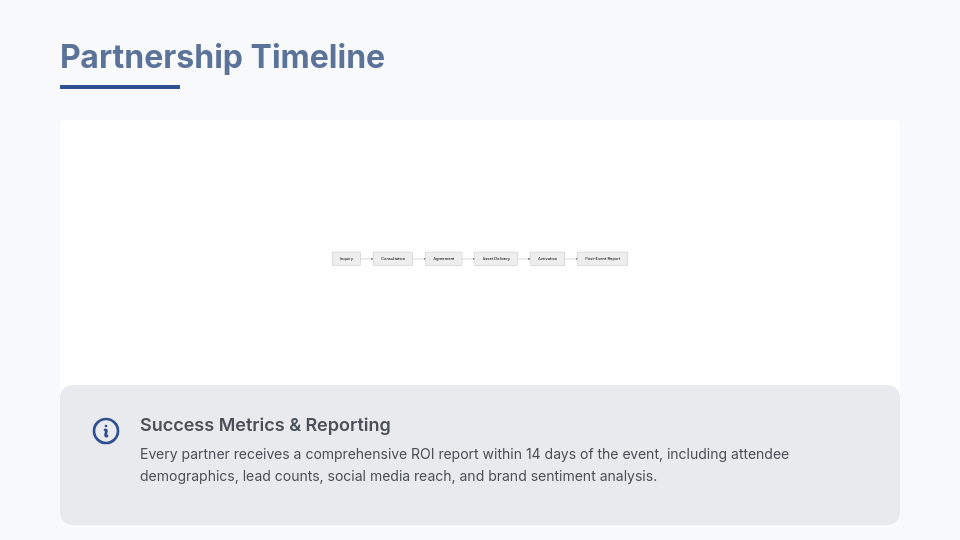Screen dimensions: 960x540
Task: Click the blue underline beneath the title
Action: [120, 87]
